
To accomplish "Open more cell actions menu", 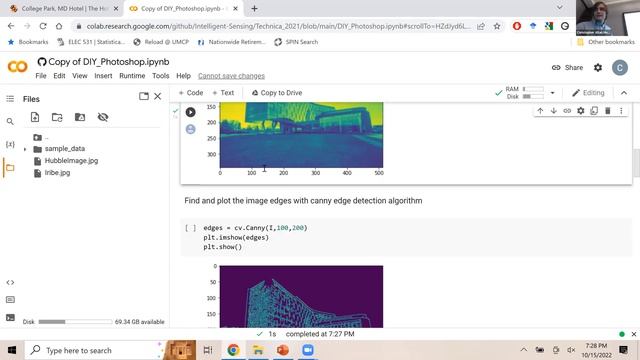I will pos(621,111).
